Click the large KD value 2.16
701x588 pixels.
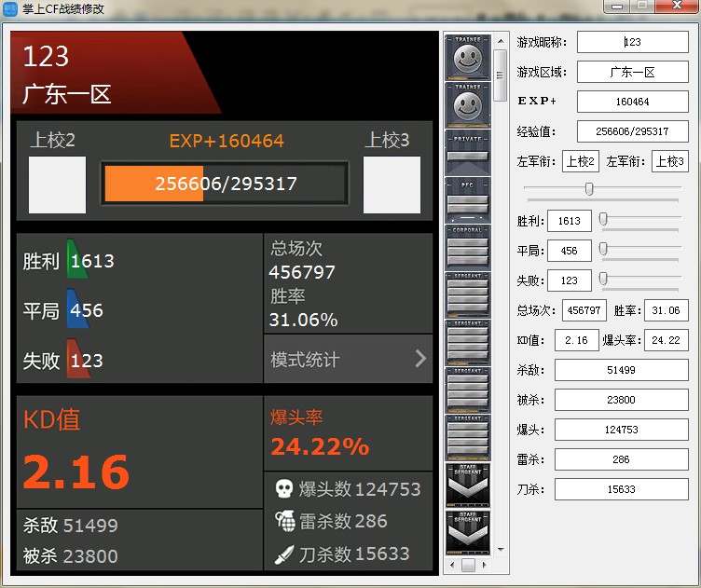(76, 472)
